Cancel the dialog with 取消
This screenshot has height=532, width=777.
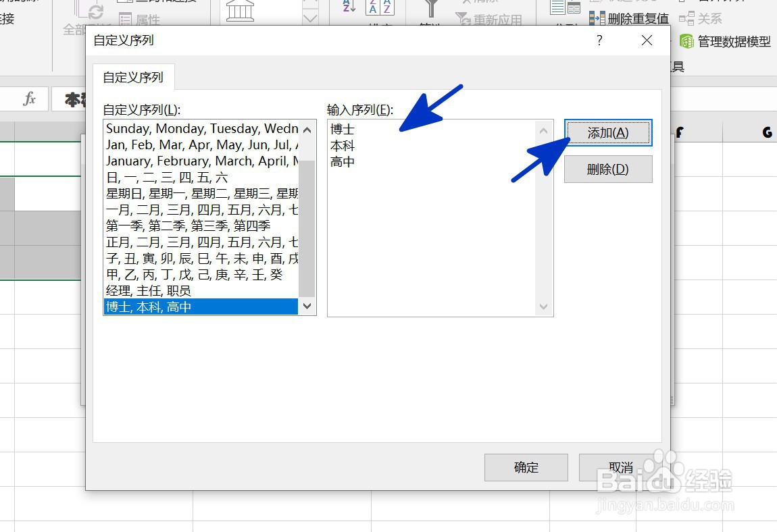tap(620, 467)
